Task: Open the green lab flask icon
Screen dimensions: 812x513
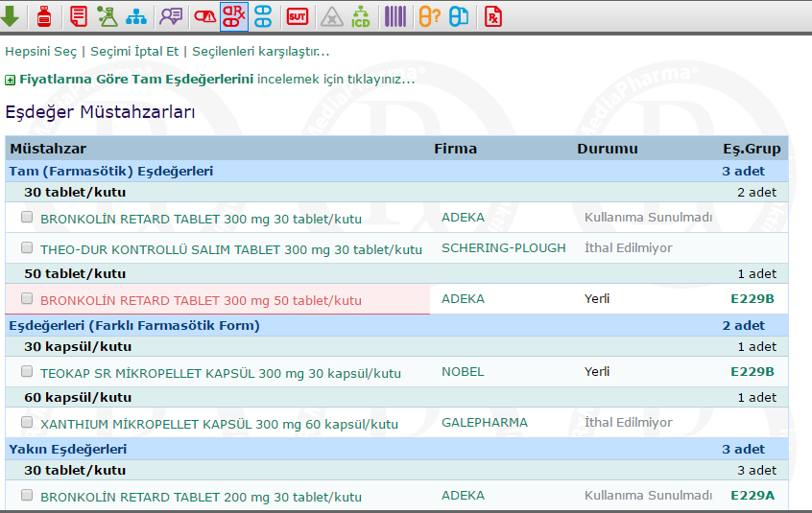Action: [107, 15]
